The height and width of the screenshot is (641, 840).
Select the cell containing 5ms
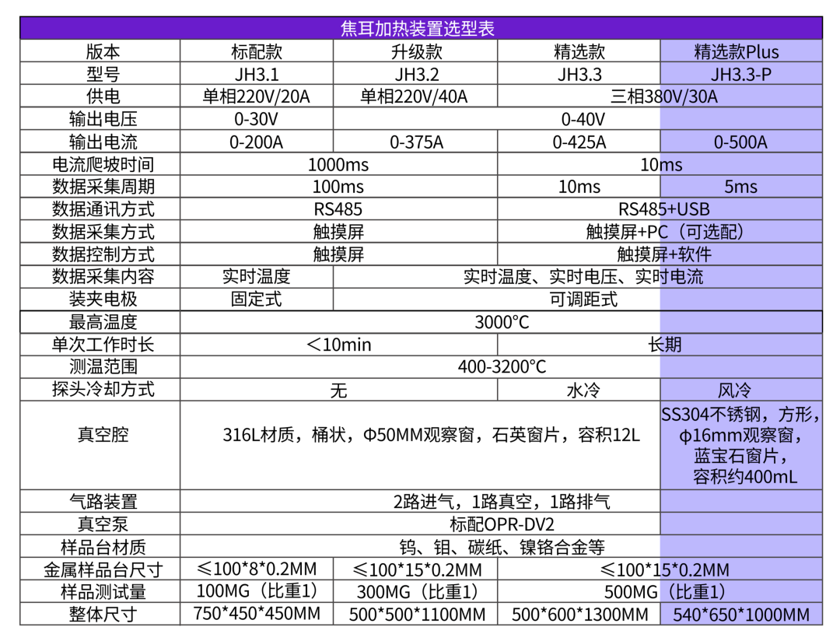coord(740,187)
